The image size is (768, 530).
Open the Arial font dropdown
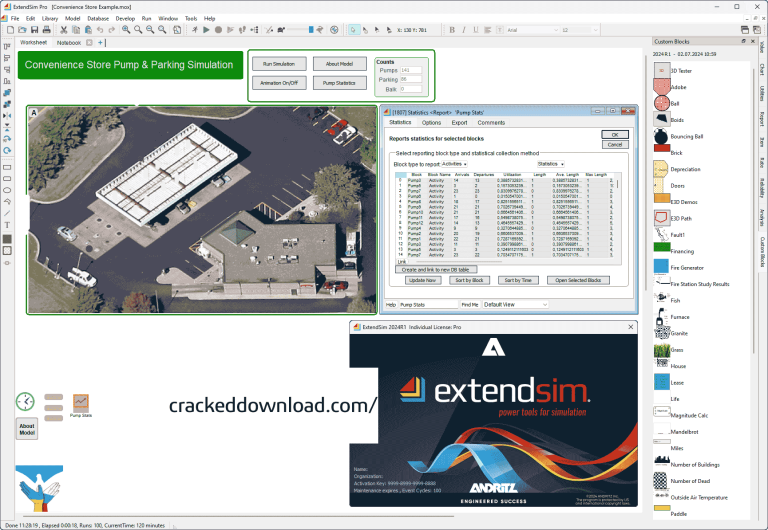pos(532,30)
